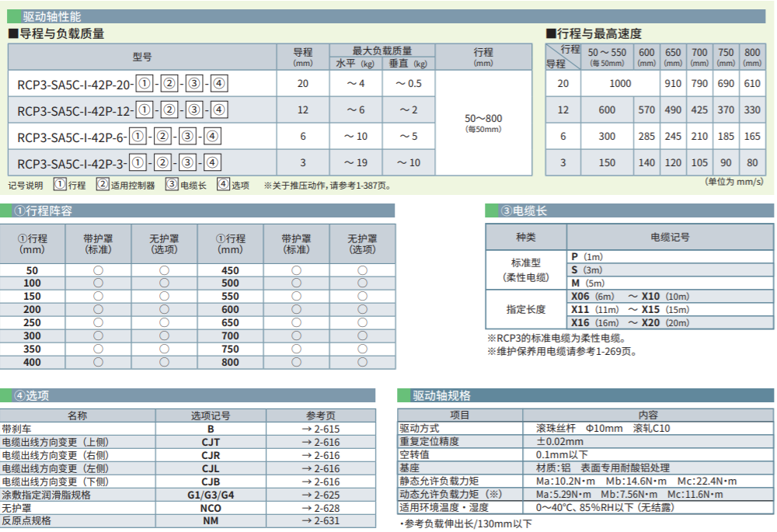Click boxed ③ in the RCP3-SA5C-I-42P-6 model row
The height and width of the screenshot is (532, 777).
click(x=186, y=137)
